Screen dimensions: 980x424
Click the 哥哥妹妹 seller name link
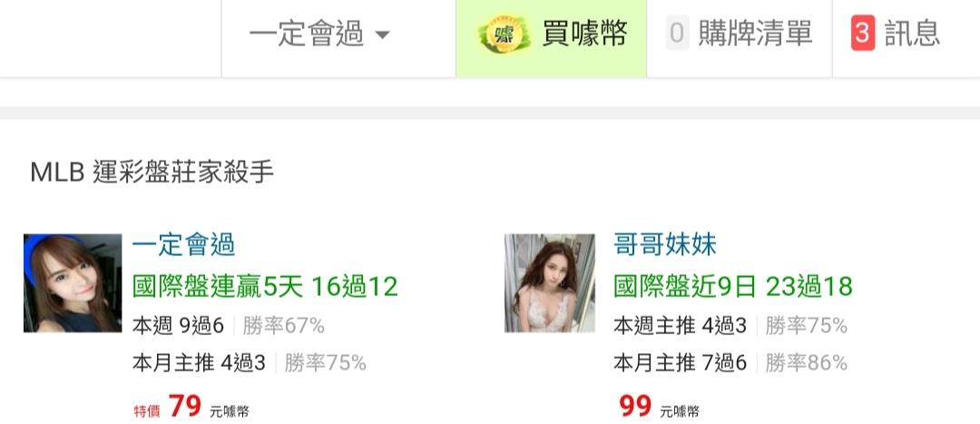[x=665, y=244]
